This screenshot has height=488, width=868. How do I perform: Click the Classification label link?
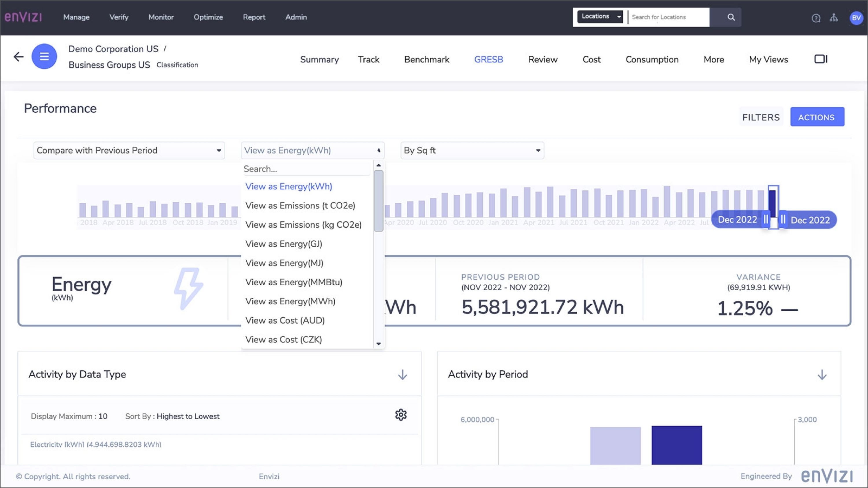(177, 65)
